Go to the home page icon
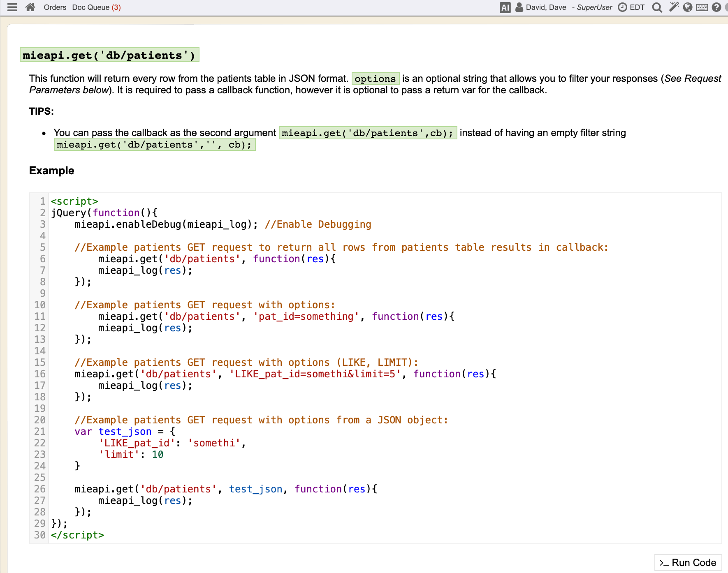The width and height of the screenshot is (728, 573). [x=30, y=7]
